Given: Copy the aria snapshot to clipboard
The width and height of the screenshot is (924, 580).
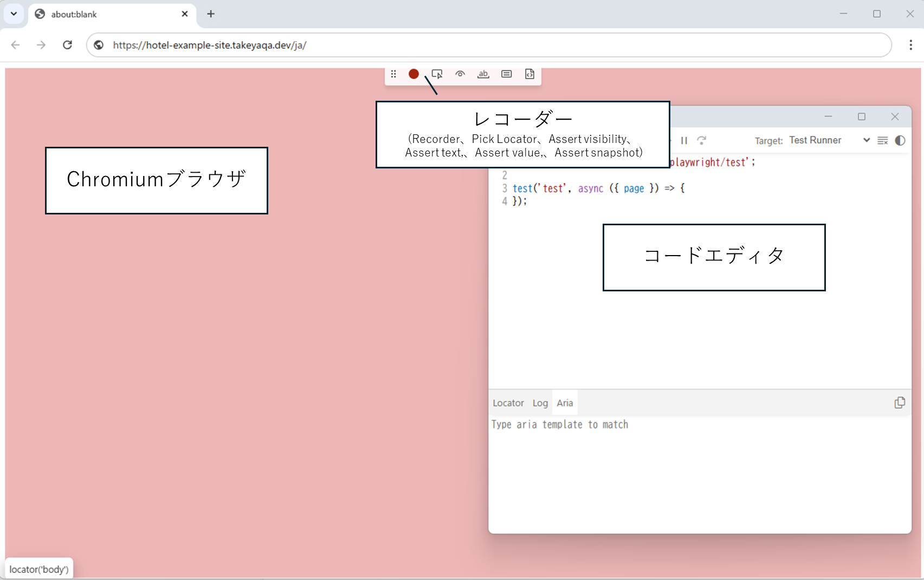Looking at the screenshot, I should [900, 402].
